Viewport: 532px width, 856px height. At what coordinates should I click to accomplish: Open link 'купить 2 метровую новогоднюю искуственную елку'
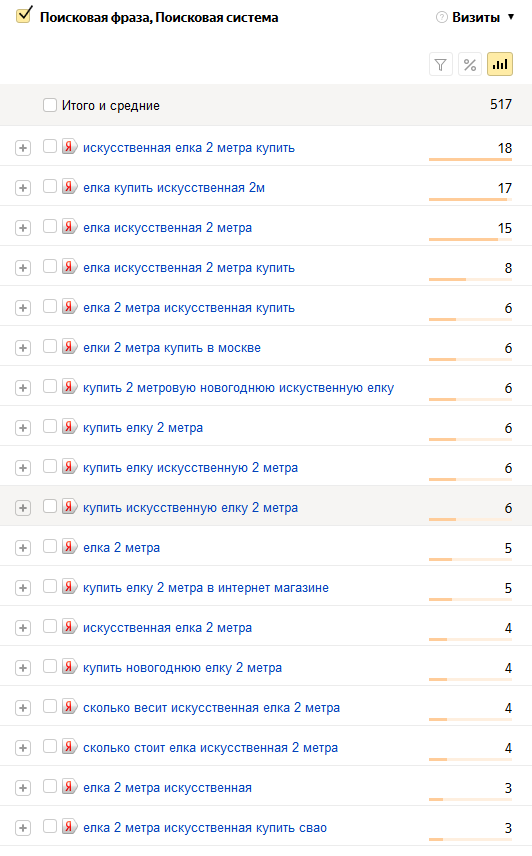238,388
